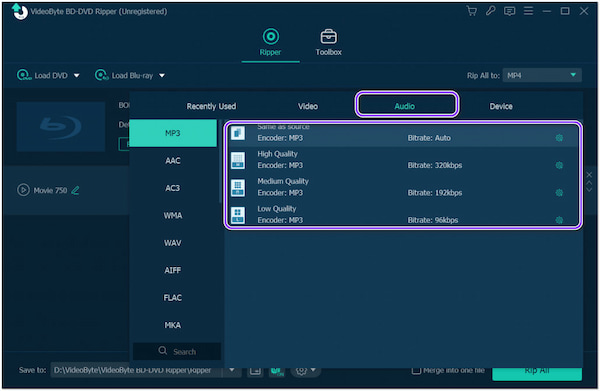600x391 pixels.
Task: Select the Recently Used tab
Action: coord(211,106)
